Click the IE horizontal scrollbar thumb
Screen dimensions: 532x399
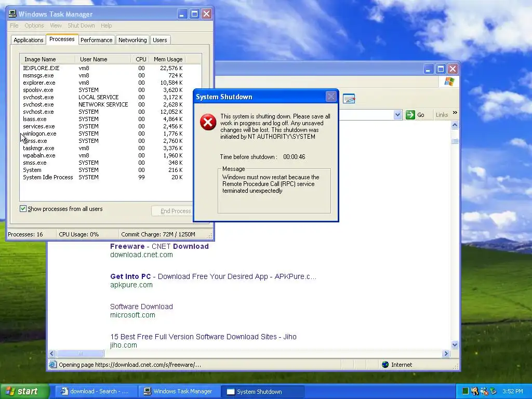(81, 353)
